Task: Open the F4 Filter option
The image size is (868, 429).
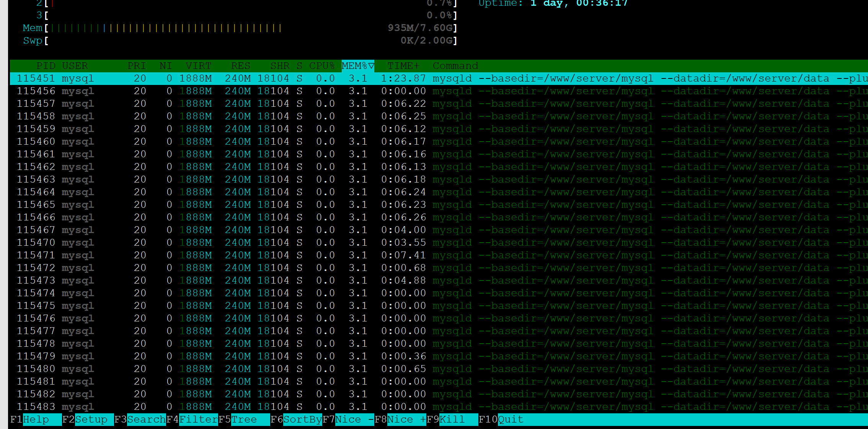Action: click(198, 419)
